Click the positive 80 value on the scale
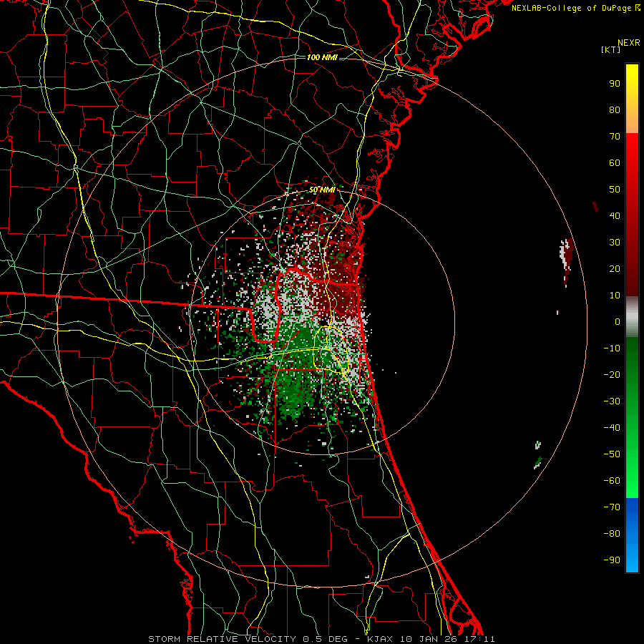The image size is (644, 644). (615, 110)
